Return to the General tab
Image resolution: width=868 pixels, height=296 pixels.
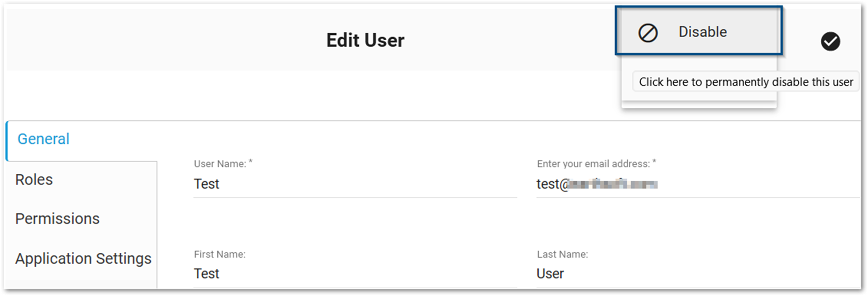[x=43, y=139]
